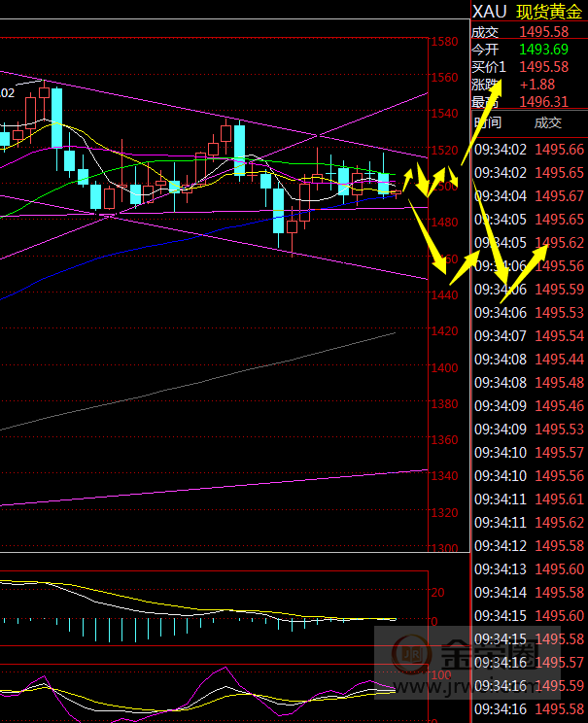This screenshot has width=588, height=723.
Task: Select the 今开 1493.69 value
Action: click(x=545, y=50)
